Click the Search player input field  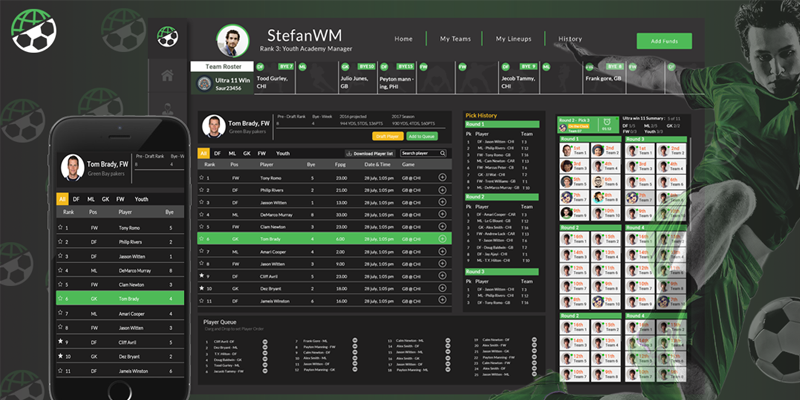click(x=423, y=153)
